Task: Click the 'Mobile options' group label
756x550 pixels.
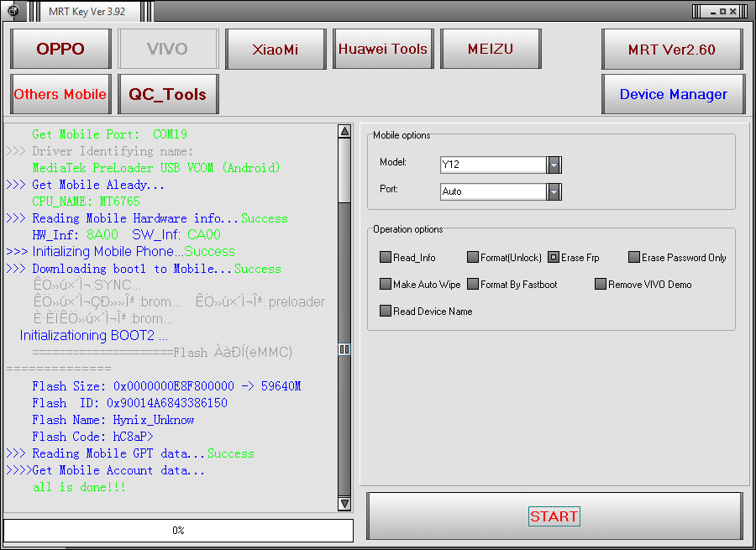Action: [x=402, y=135]
